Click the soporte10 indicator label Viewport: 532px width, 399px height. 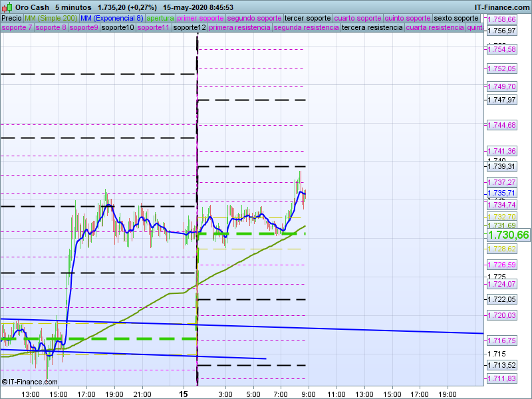118,28
